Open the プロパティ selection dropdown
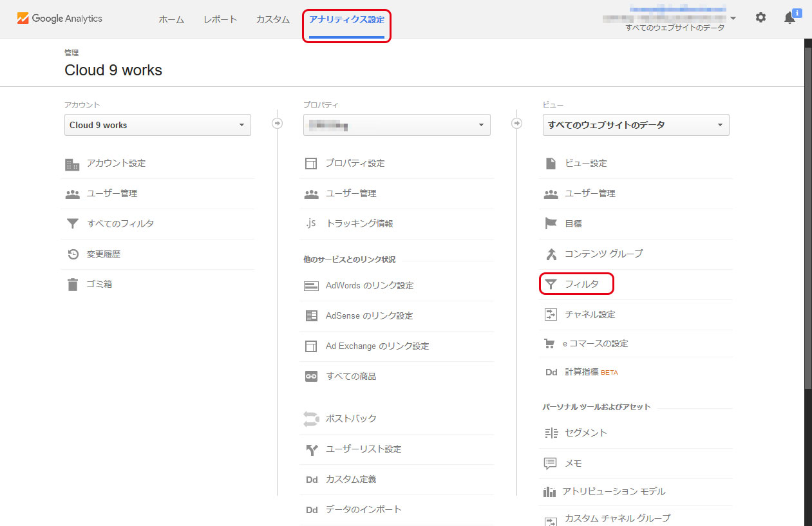The height and width of the screenshot is (526, 812). click(397, 125)
